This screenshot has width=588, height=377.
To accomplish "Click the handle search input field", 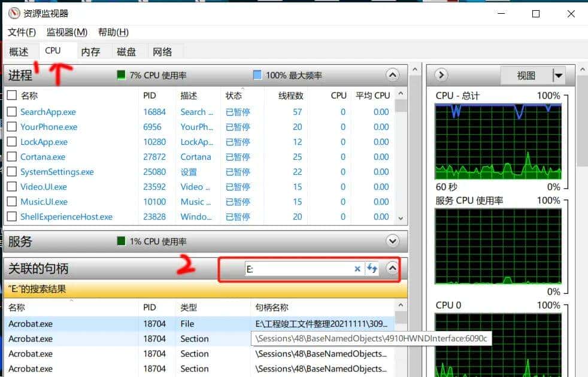I will point(298,269).
